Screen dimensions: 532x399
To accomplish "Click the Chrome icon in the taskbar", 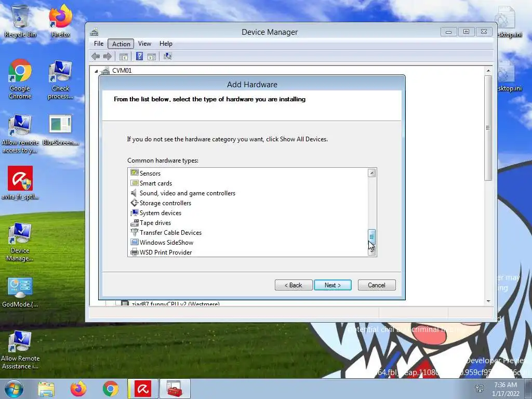I will click(x=110, y=389).
